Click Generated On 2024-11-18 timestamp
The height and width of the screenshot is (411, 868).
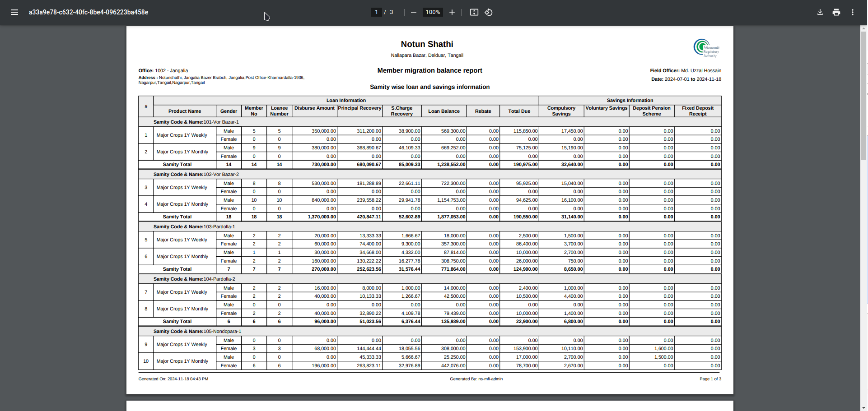click(x=173, y=379)
